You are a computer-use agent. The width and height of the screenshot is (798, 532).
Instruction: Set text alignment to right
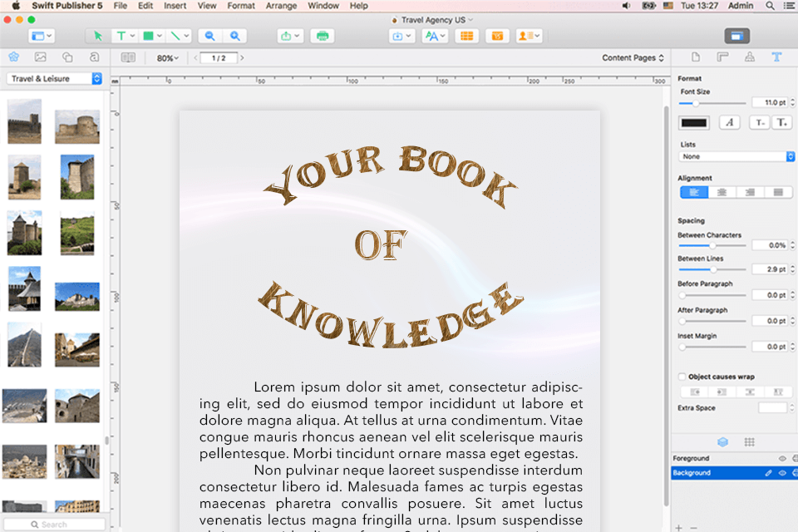pyautogui.click(x=750, y=192)
